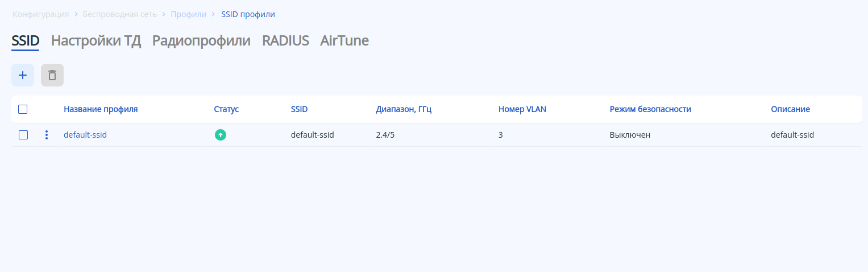Viewport: 868px width, 272px height.
Task: Select the SSID tab
Action: click(26, 41)
